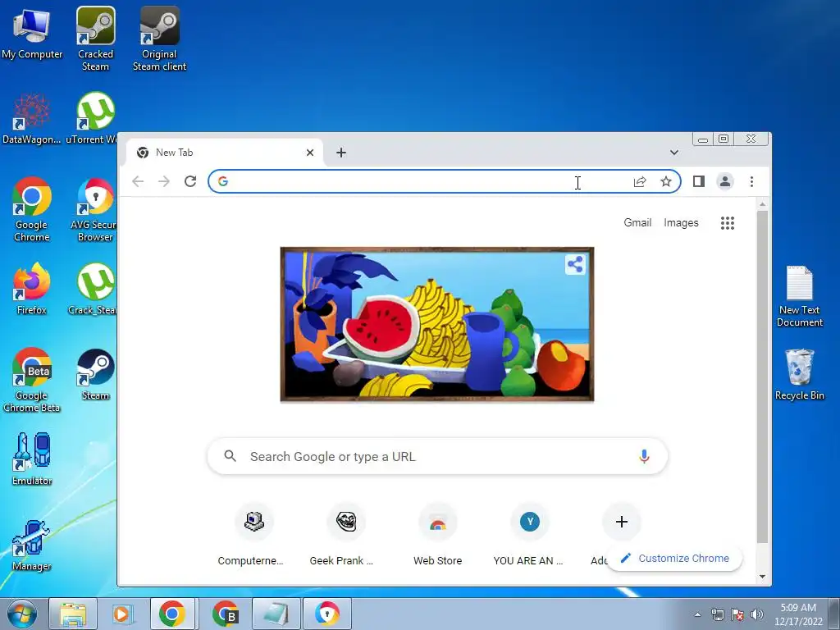The width and height of the screenshot is (840, 630).
Task: Open AVG Secure Browser taskbar button
Action: [x=326, y=614]
